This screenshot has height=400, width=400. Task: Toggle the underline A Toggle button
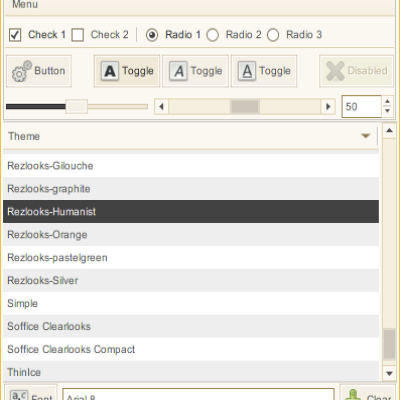[x=264, y=71]
